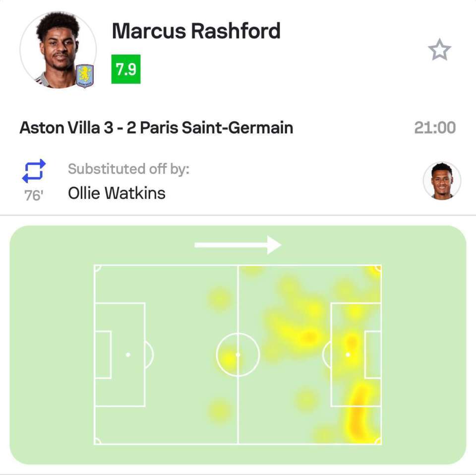
Task: Click the heatmap top-right corner flag hotspot
Action: 376,270
